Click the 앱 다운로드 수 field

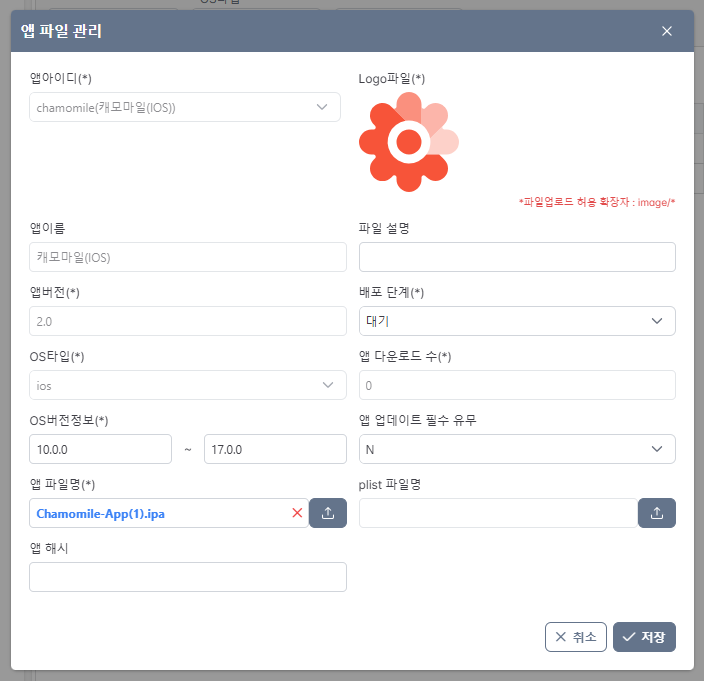point(516,385)
